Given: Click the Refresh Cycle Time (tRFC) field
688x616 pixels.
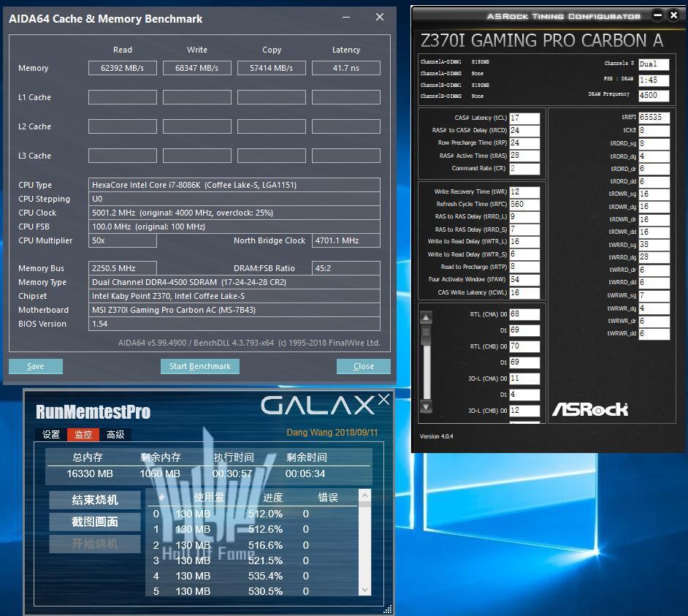Looking at the screenshot, I should [x=524, y=204].
